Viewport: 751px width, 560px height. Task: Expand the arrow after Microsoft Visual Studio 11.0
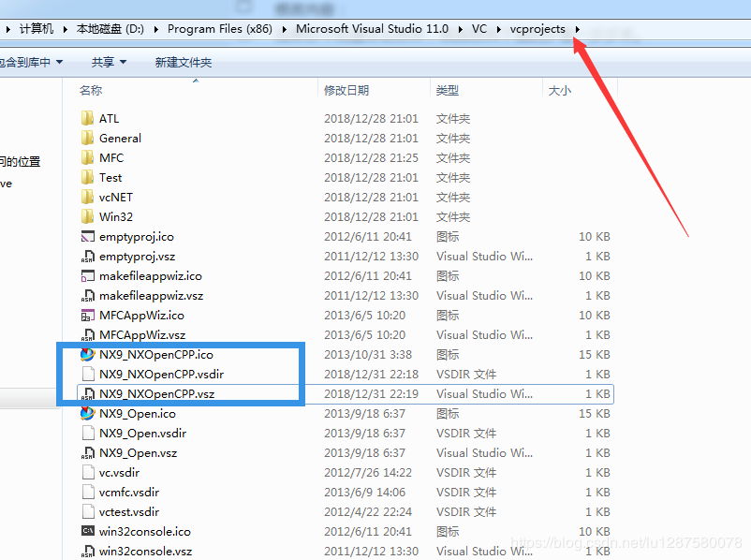460,29
